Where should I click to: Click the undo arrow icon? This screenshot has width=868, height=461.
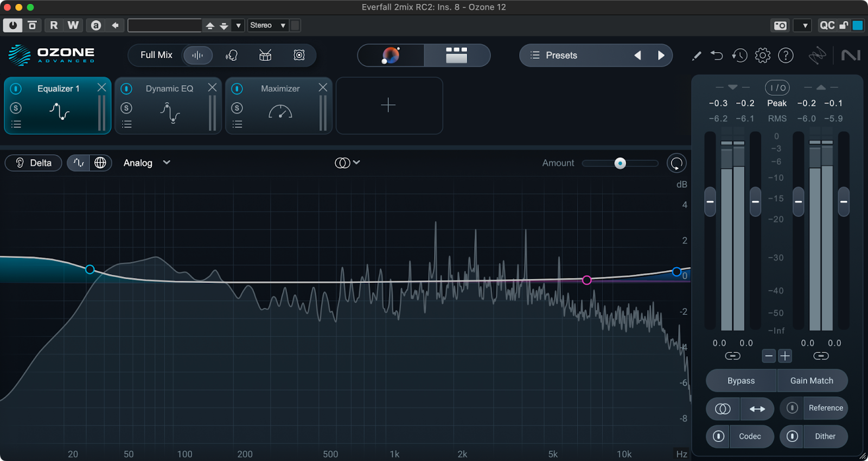tap(717, 55)
